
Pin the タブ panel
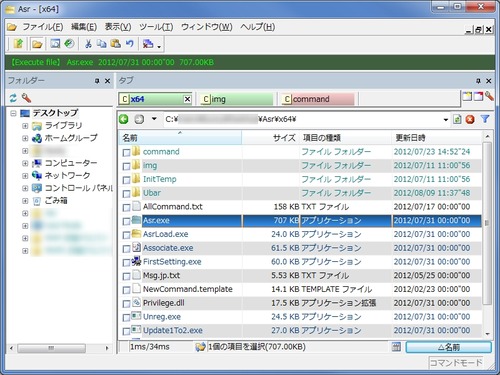click(478, 81)
